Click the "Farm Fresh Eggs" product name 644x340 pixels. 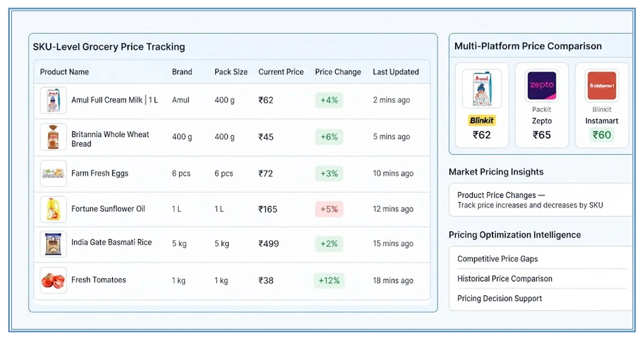point(100,173)
